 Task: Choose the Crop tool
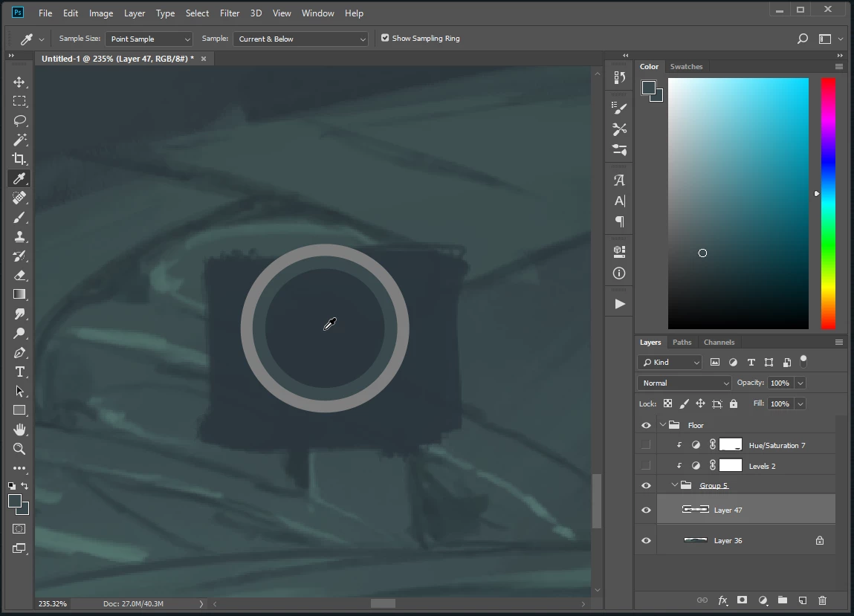click(19, 159)
